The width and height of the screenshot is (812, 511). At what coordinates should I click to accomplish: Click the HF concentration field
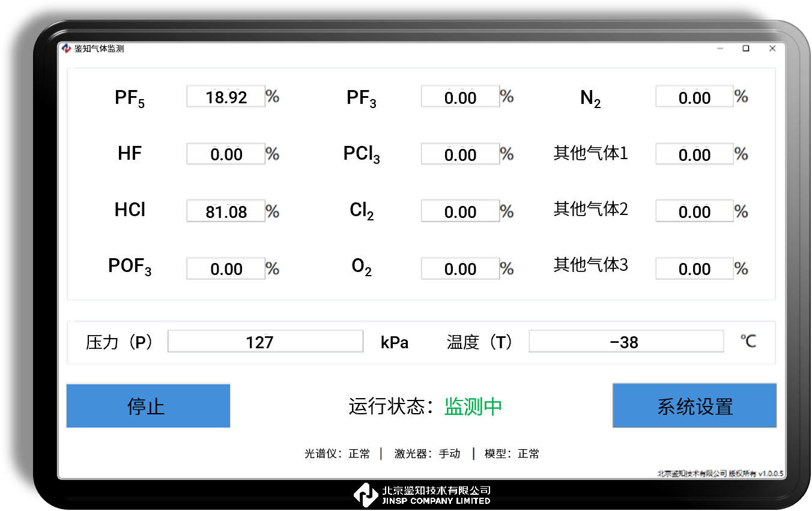coord(226,154)
